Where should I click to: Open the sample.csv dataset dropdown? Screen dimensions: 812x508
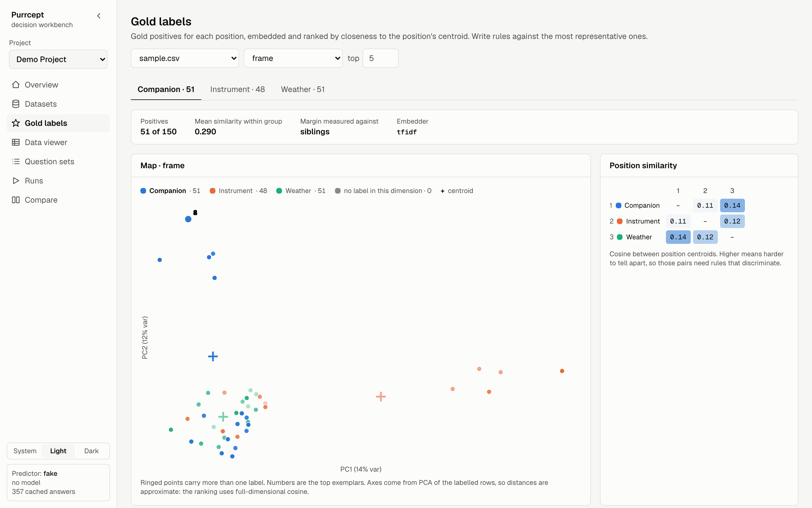(185, 58)
